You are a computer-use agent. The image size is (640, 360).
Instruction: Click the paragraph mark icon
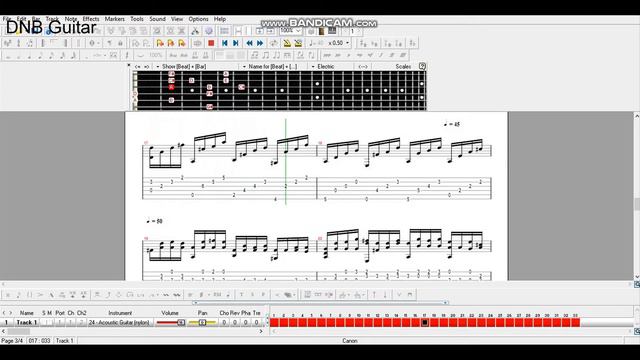click(109, 43)
